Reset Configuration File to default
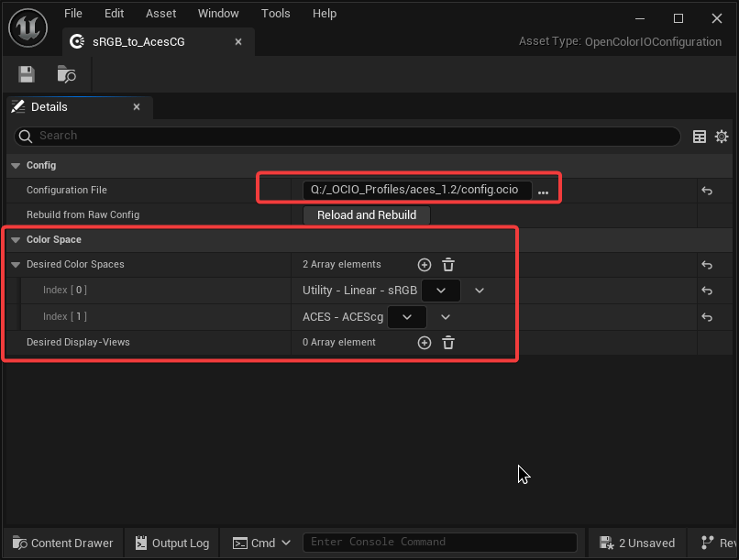This screenshot has height=560, width=739. coord(707,191)
